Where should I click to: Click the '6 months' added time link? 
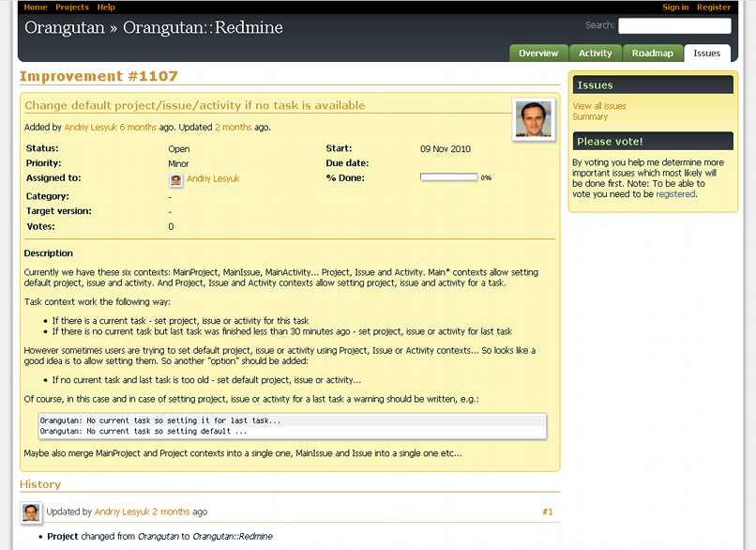coord(138,128)
